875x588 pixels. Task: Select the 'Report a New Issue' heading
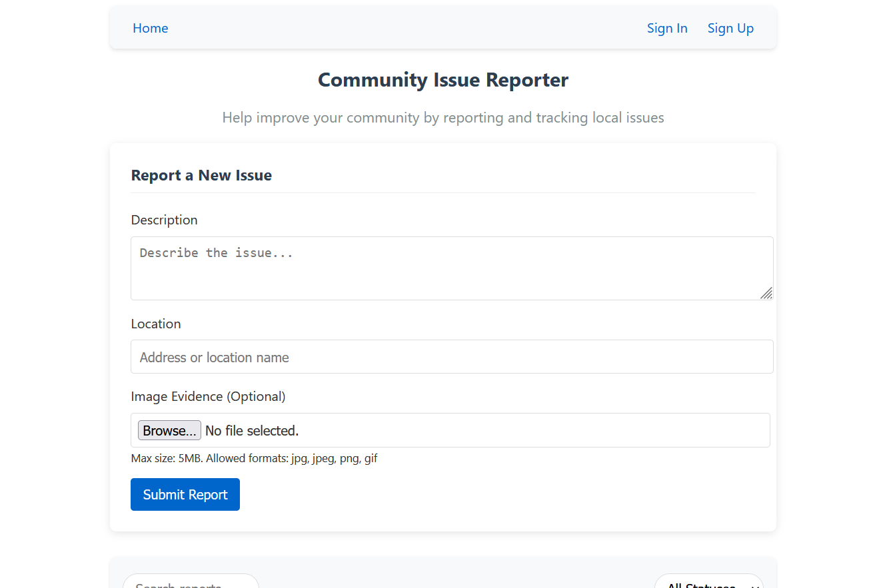click(x=201, y=175)
